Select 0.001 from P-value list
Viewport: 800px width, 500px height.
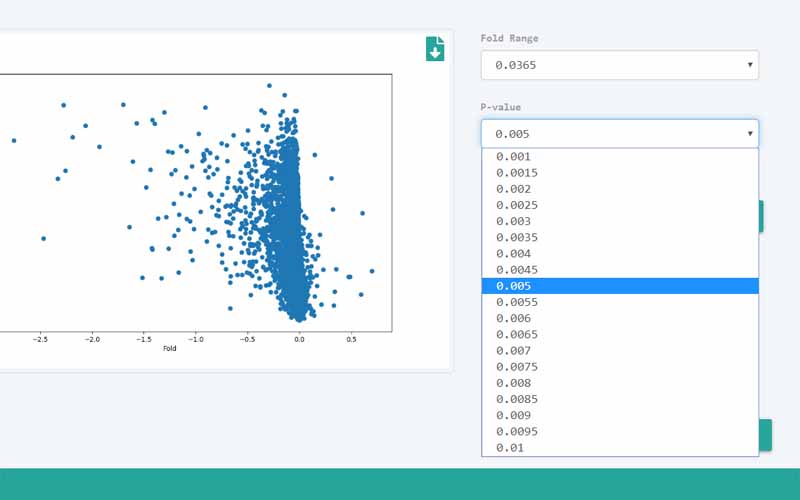coord(619,157)
